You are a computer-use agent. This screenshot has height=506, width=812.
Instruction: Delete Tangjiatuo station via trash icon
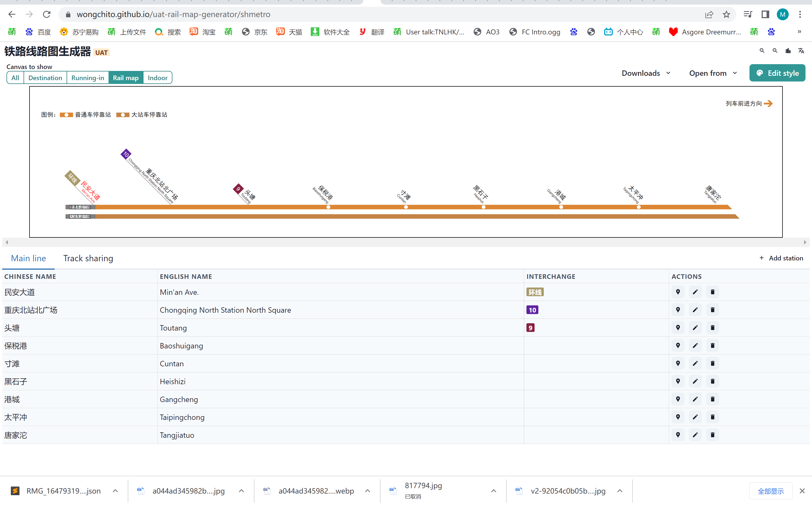tap(713, 435)
